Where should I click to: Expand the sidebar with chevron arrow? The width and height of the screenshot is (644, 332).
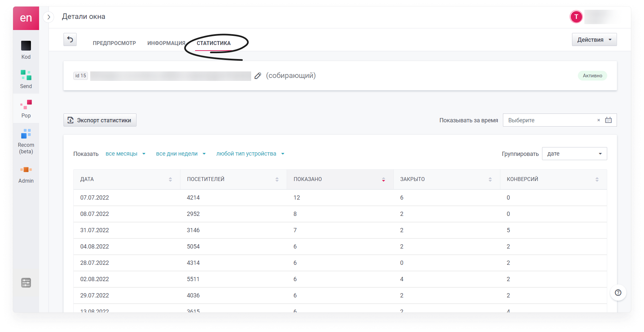[49, 17]
